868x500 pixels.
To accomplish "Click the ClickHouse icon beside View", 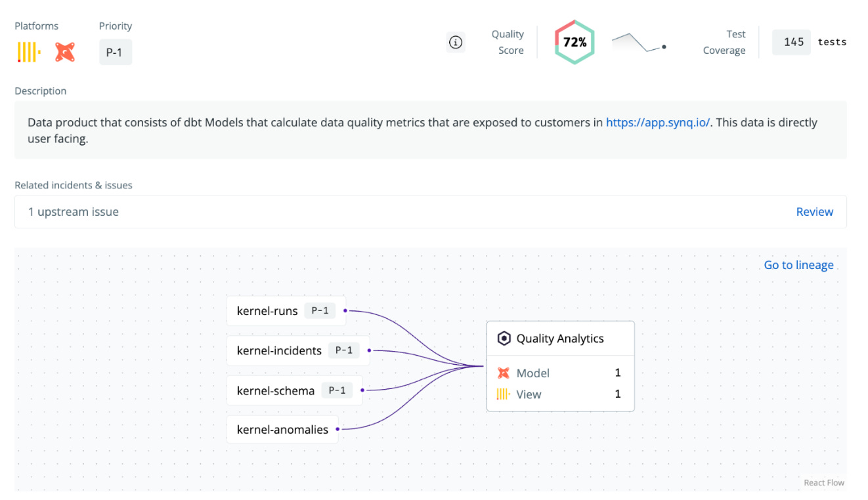I will (x=504, y=394).
